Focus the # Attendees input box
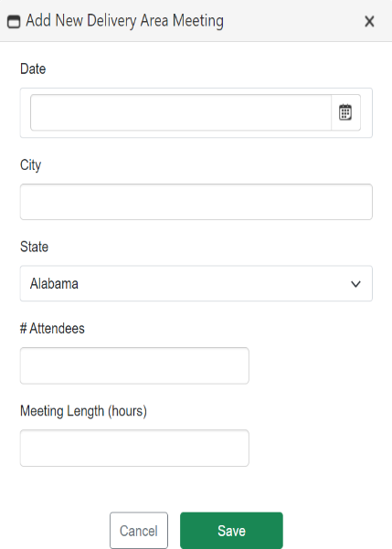Image resolution: width=392 pixels, height=549 pixels. pyautogui.click(x=134, y=365)
